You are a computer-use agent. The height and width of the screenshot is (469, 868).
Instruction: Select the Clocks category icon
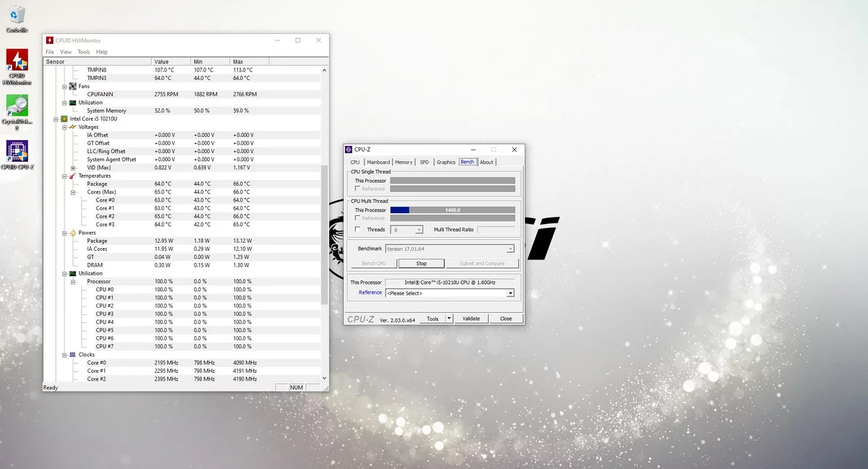tap(72, 355)
